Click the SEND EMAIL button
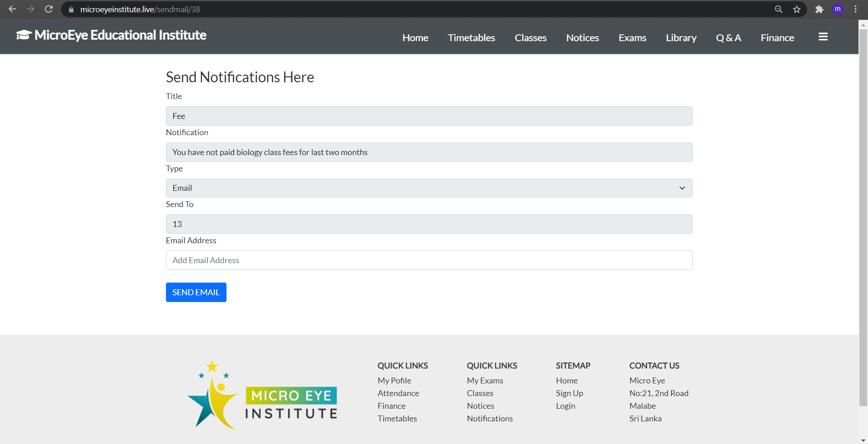This screenshot has width=868, height=444. pos(196,293)
